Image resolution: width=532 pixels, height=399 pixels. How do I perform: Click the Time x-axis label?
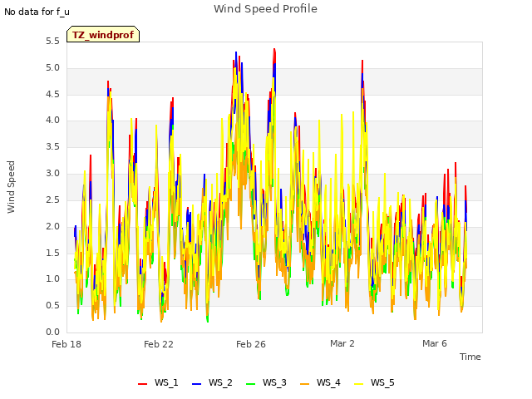pyautogui.click(x=470, y=357)
